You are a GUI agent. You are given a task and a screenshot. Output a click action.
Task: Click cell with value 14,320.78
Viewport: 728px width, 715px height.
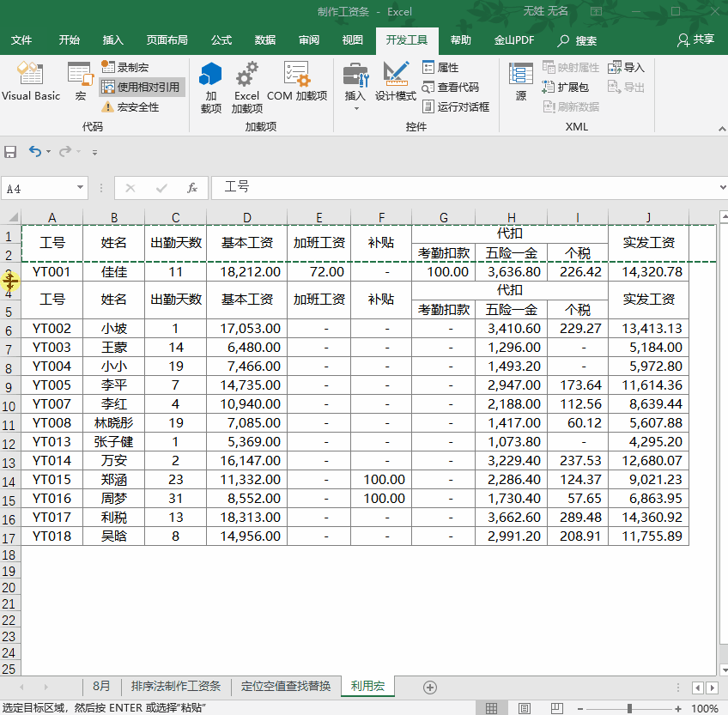[648, 271]
